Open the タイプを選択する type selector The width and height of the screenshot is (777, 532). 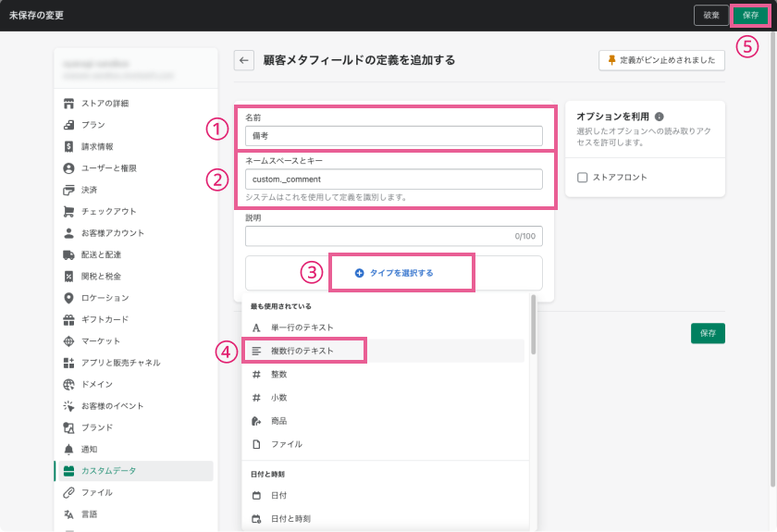click(394, 273)
